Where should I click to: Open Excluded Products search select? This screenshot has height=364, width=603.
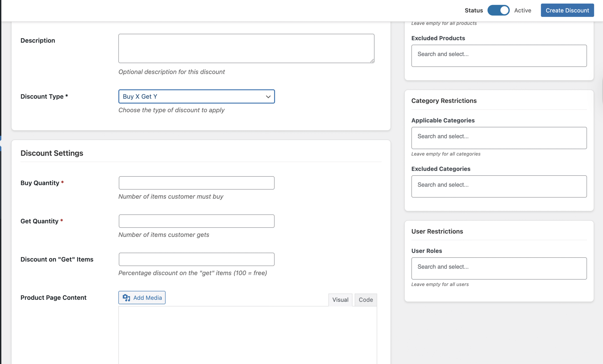click(x=499, y=56)
